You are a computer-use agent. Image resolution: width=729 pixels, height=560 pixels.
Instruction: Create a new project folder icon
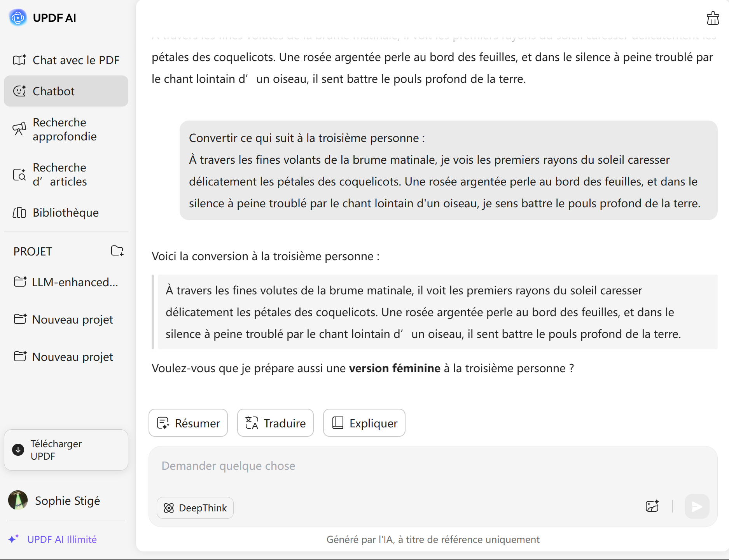click(x=117, y=251)
